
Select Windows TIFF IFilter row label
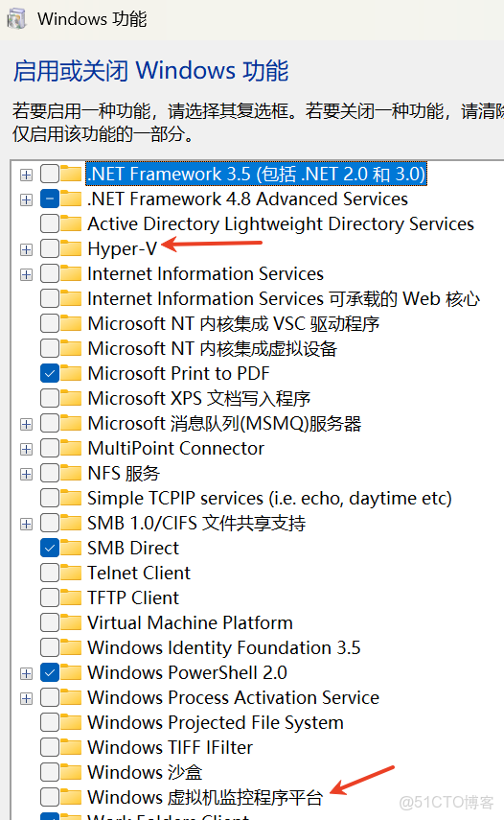coord(171,747)
